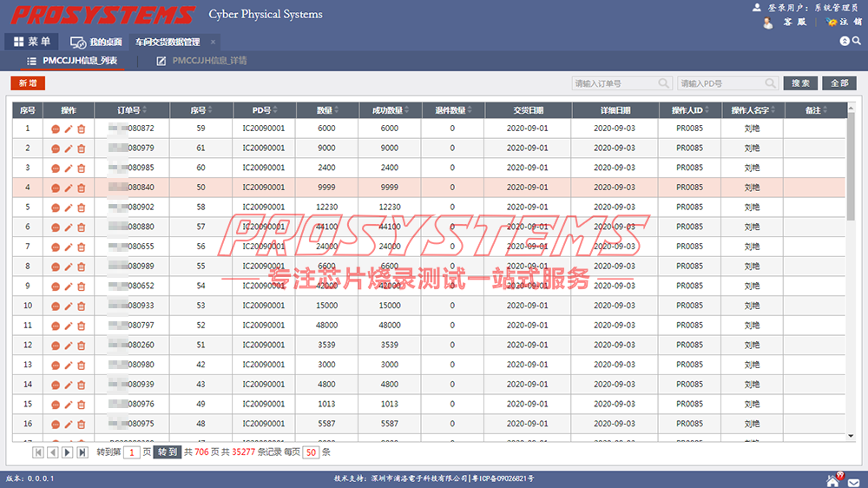Click 注销 logout link
Image resolution: width=868 pixels, height=488 pixels.
851,22
